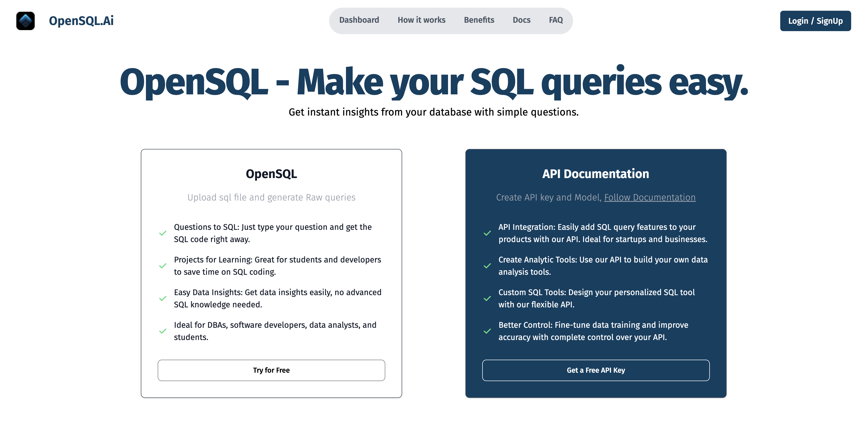Viewport: 868px width, 427px height.
Task: Click the API Documentation card heading
Action: point(596,174)
